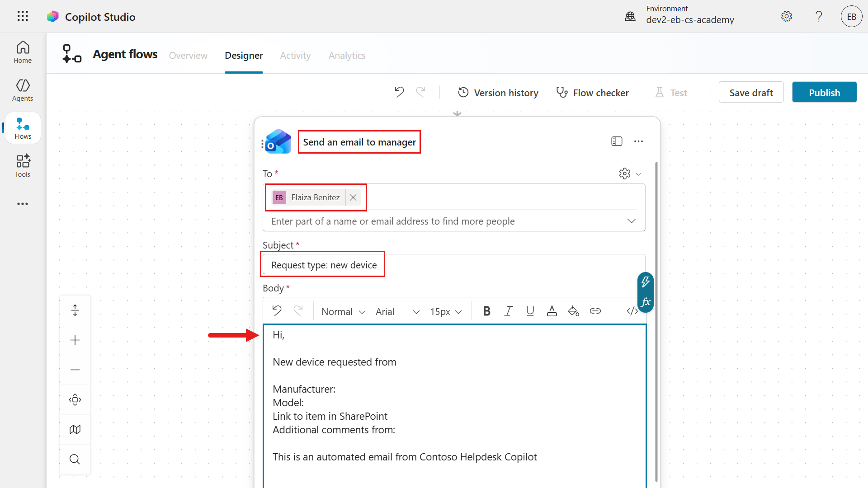Open the Activity tab
The width and height of the screenshot is (868, 488).
click(295, 55)
